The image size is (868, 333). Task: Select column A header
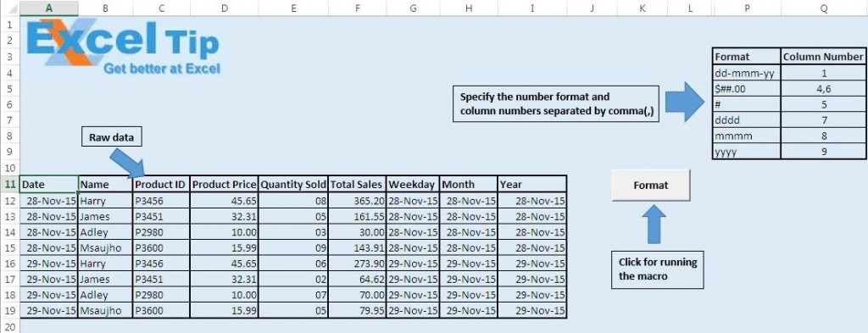(49, 8)
